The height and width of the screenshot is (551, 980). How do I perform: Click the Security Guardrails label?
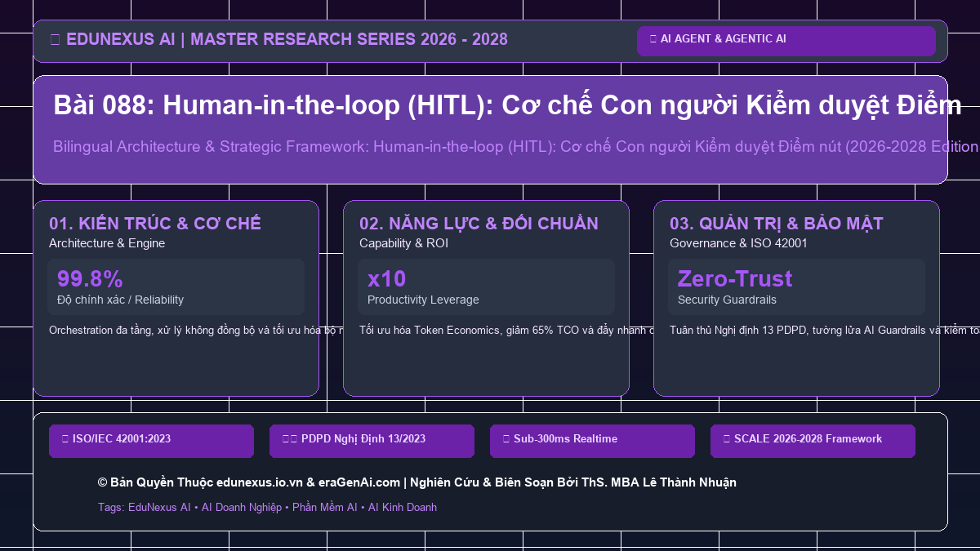727,300
